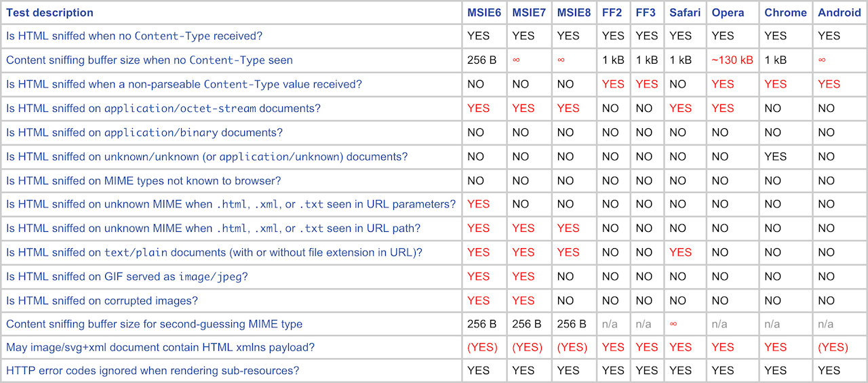This screenshot has height=383, width=868.
Task: Open the GIF served as image/jpeg test
Action: coord(127,277)
